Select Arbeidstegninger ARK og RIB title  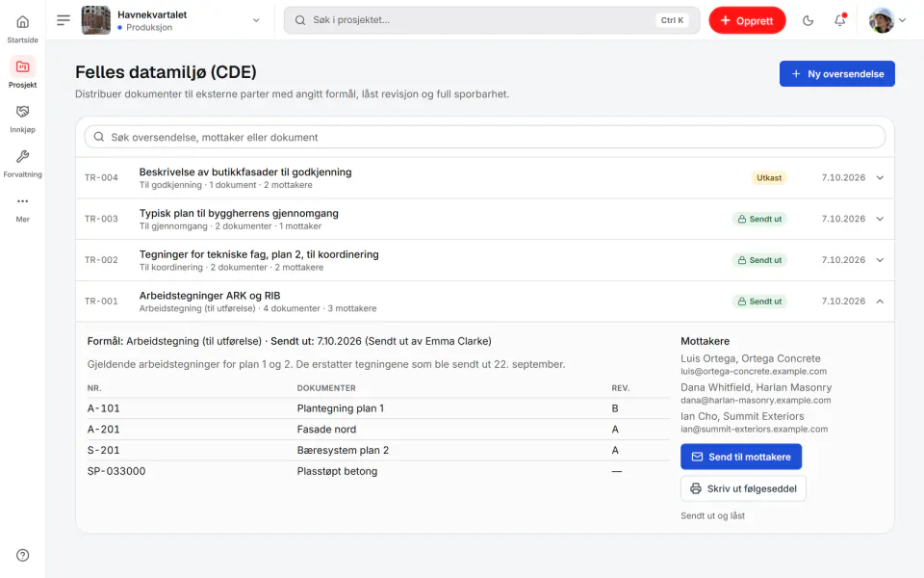coord(210,296)
